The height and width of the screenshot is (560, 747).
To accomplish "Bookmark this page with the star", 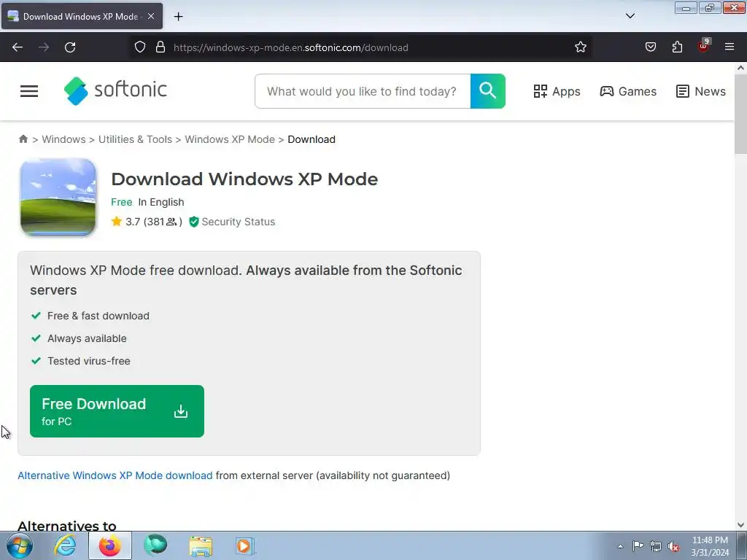I will tap(580, 47).
